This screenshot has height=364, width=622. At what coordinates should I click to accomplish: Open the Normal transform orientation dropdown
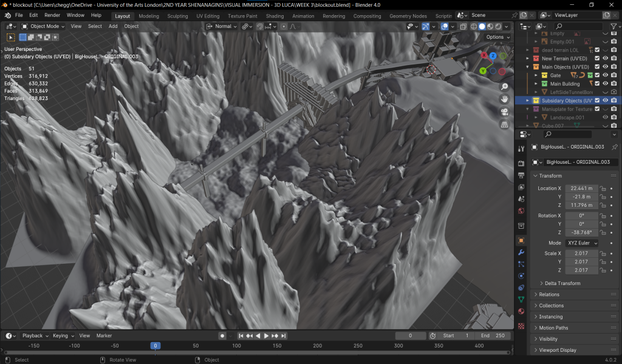click(222, 26)
